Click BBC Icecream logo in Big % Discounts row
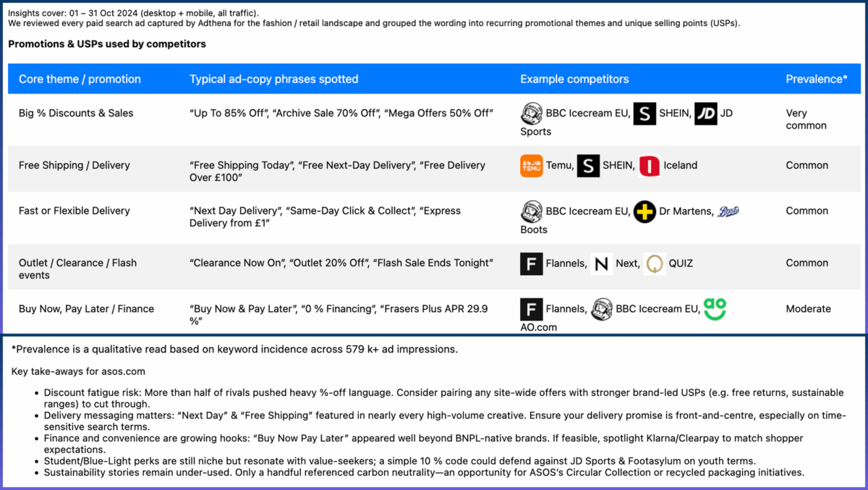868x490 pixels. click(x=532, y=114)
